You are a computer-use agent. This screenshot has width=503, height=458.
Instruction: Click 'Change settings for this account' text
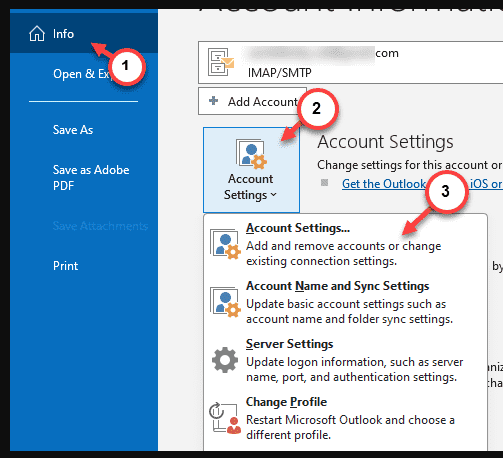(x=410, y=165)
